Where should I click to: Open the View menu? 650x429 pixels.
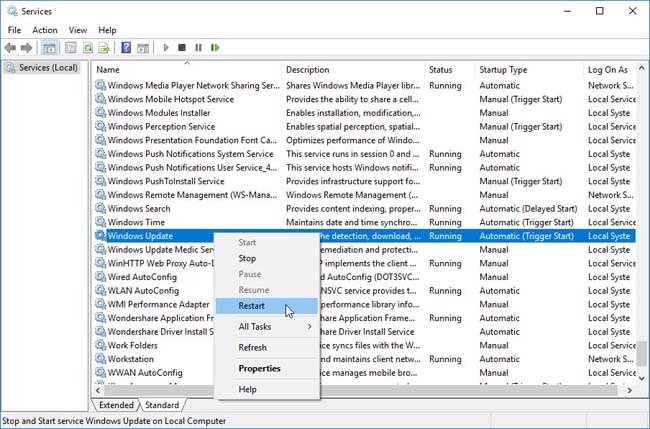click(x=78, y=30)
